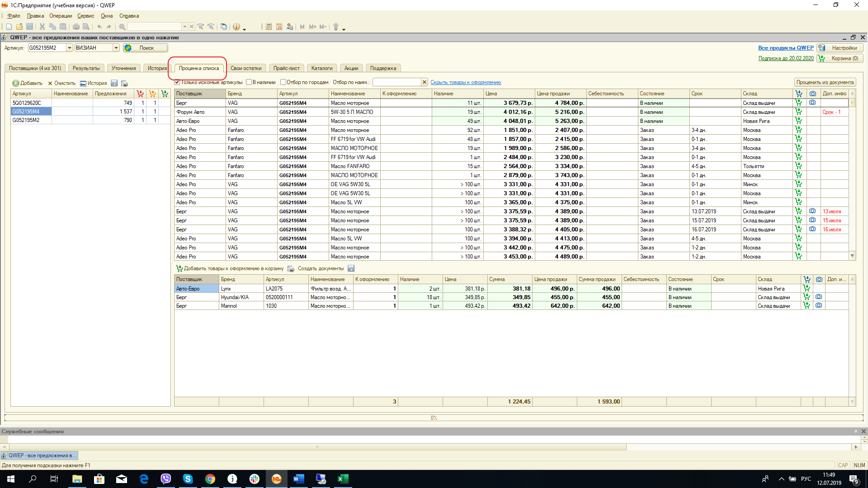The width and height of the screenshot is (868, 488).
Task: Open Excel from the taskbar
Action: click(343, 479)
